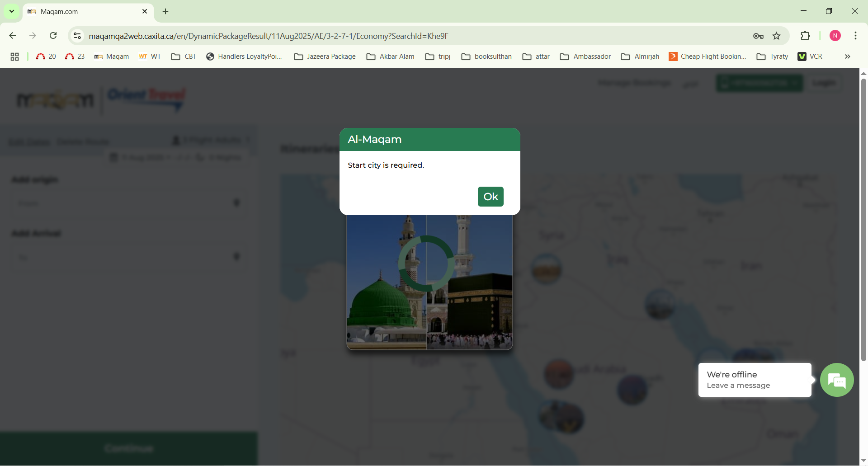Click the address bar URL field
This screenshot has width=868, height=466.
pos(407,36)
